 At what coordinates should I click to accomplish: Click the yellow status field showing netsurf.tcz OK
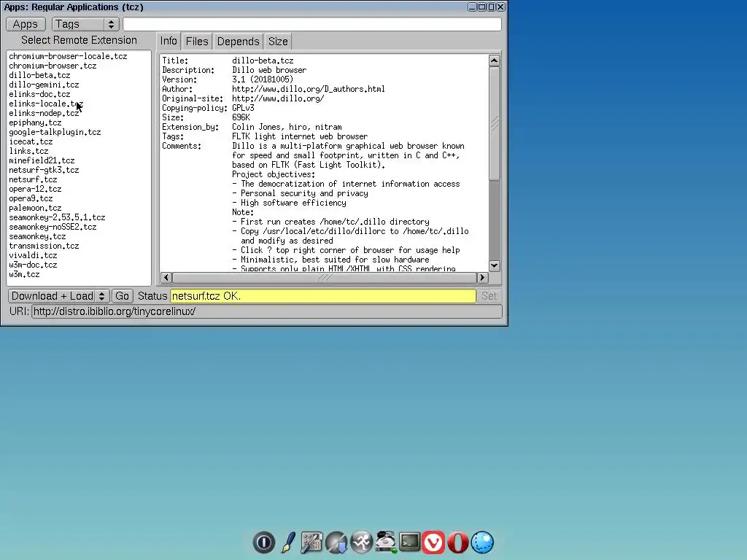(323, 296)
